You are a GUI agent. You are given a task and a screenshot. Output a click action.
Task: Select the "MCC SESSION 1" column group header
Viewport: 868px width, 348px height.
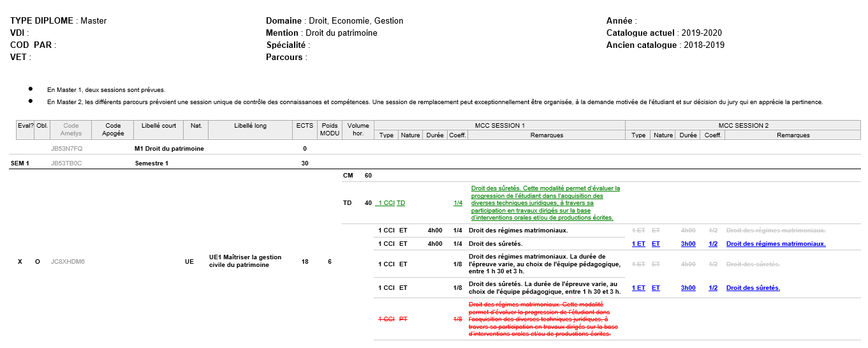click(499, 125)
